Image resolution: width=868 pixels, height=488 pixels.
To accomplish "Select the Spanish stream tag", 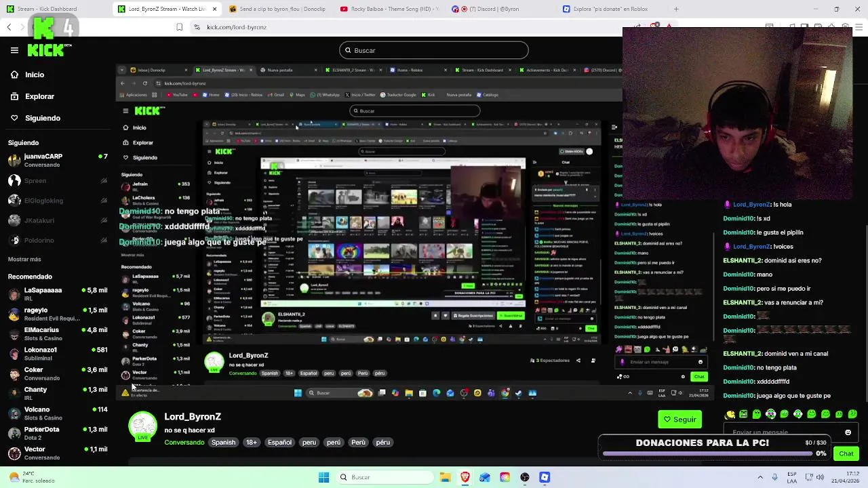I will click(x=223, y=443).
